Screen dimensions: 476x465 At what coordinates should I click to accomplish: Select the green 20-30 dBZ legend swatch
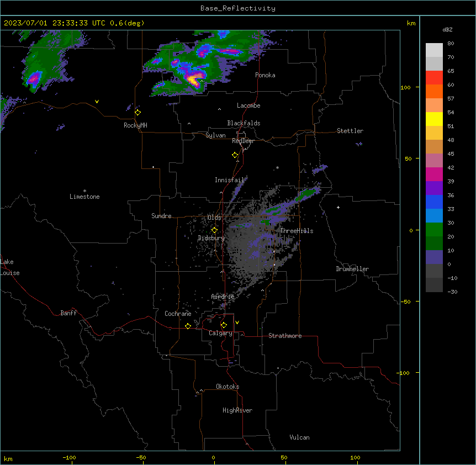click(x=434, y=230)
